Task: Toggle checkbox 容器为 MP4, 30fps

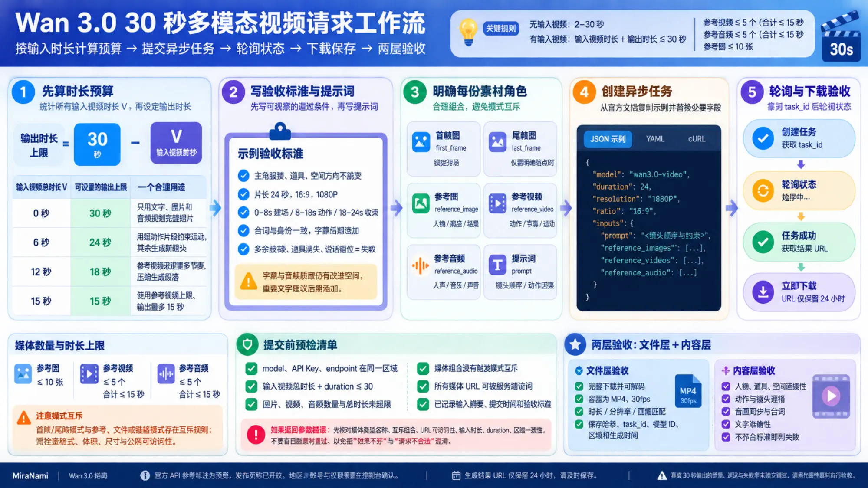Action: pyautogui.click(x=579, y=399)
